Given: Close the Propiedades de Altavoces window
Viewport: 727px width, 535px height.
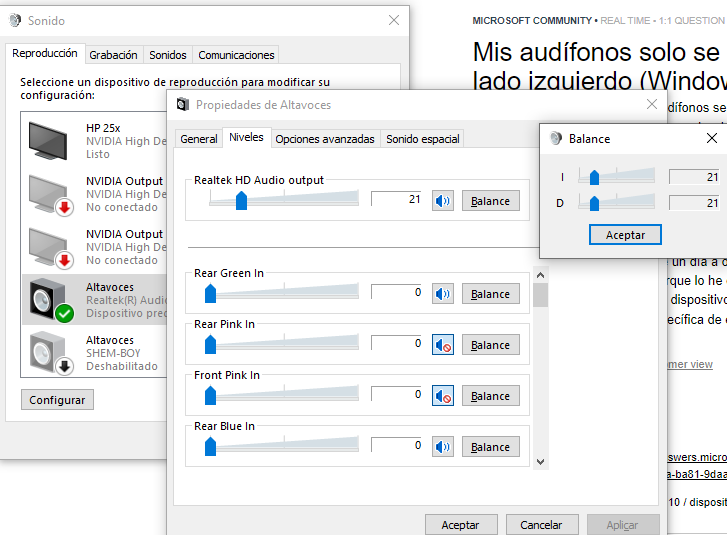Looking at the screenshot, I should (x=652, y=104).
